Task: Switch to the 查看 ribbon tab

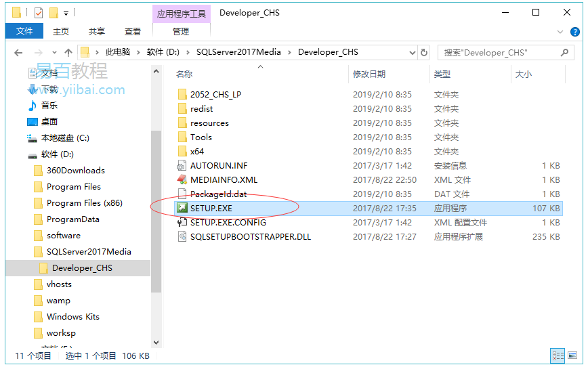Action: coord(133,32)
